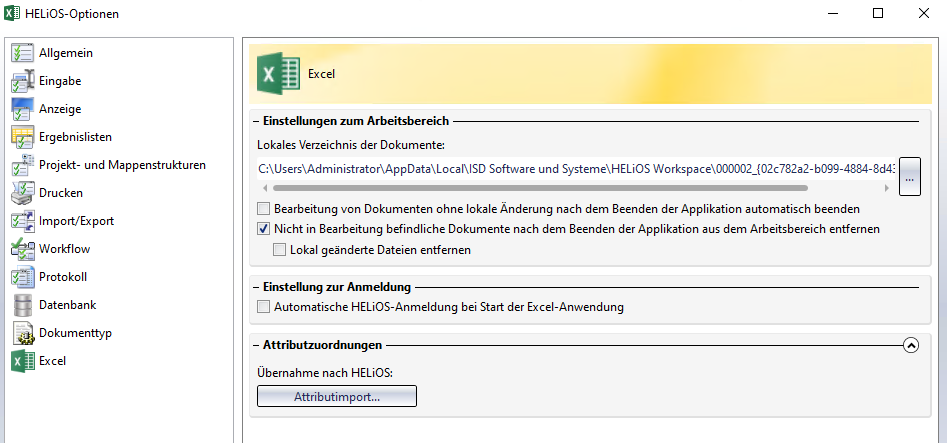Select the Datenbank cylinder icon

tap(22, 305)
